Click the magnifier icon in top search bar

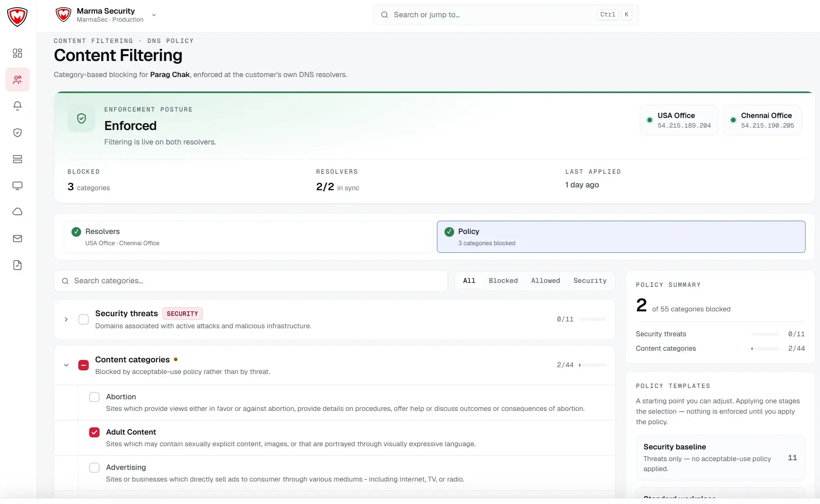pos(384,15)
